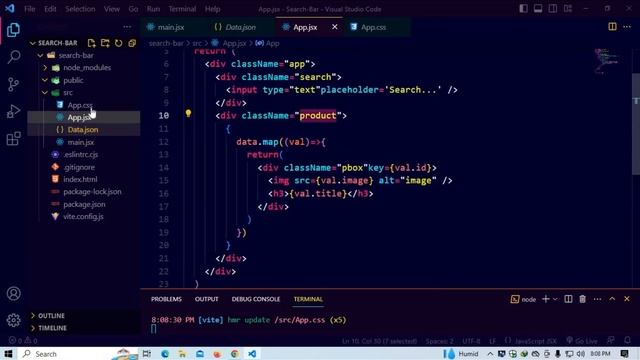This screenshot has width=640, height=360.
Task: Show code actions lightbulb on line 10
Action: [x=188, y=113]
